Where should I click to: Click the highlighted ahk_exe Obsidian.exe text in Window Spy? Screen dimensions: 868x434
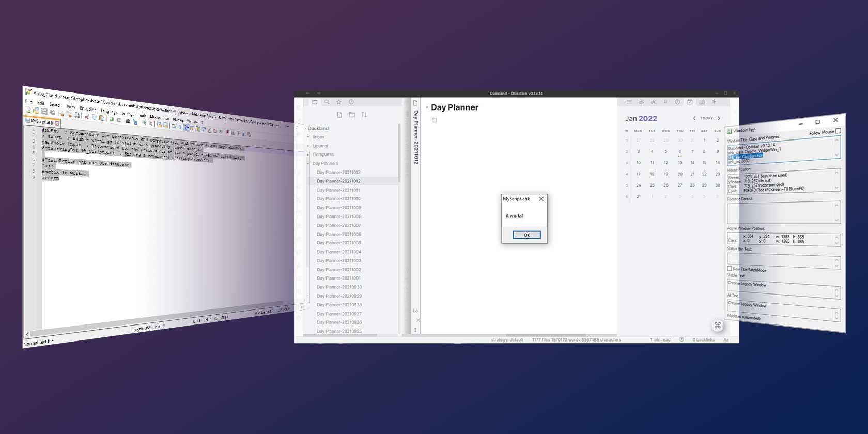click(746, 156)
